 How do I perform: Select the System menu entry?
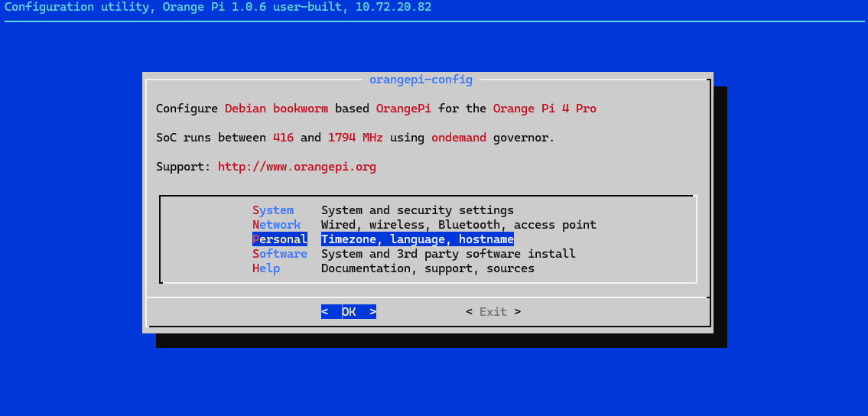tap(273, 210)
